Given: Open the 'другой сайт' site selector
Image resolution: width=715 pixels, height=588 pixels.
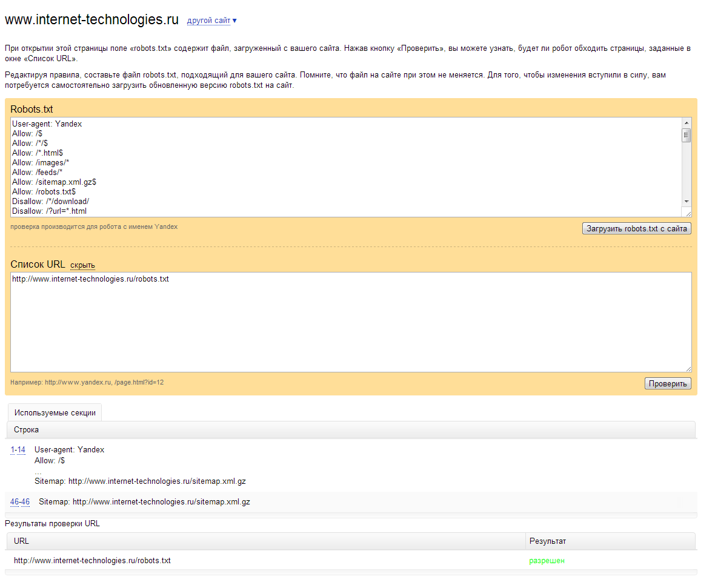Looking at the screenshot, I should coord(208,21).
